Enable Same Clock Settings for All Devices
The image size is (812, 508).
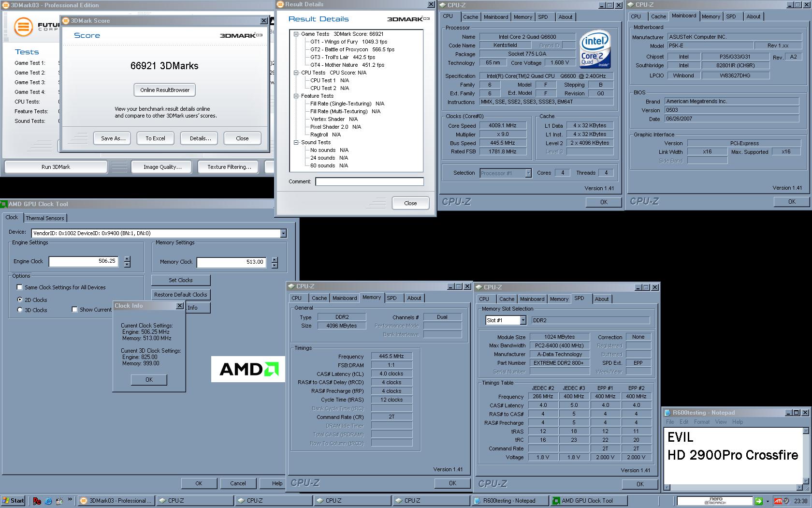pyautogui.click(x=20, y=287)
